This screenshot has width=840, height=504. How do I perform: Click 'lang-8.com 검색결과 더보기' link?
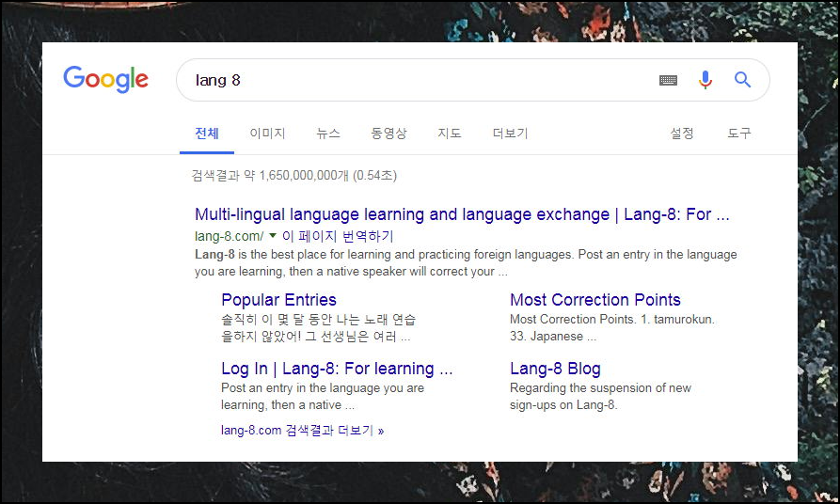click(x=302, y=430)
